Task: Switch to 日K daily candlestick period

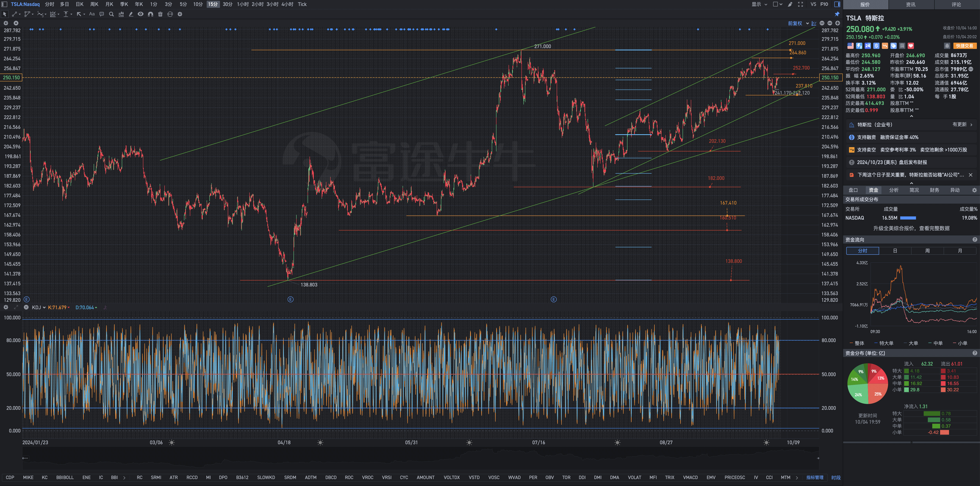Action: click(x=80, y=4)
